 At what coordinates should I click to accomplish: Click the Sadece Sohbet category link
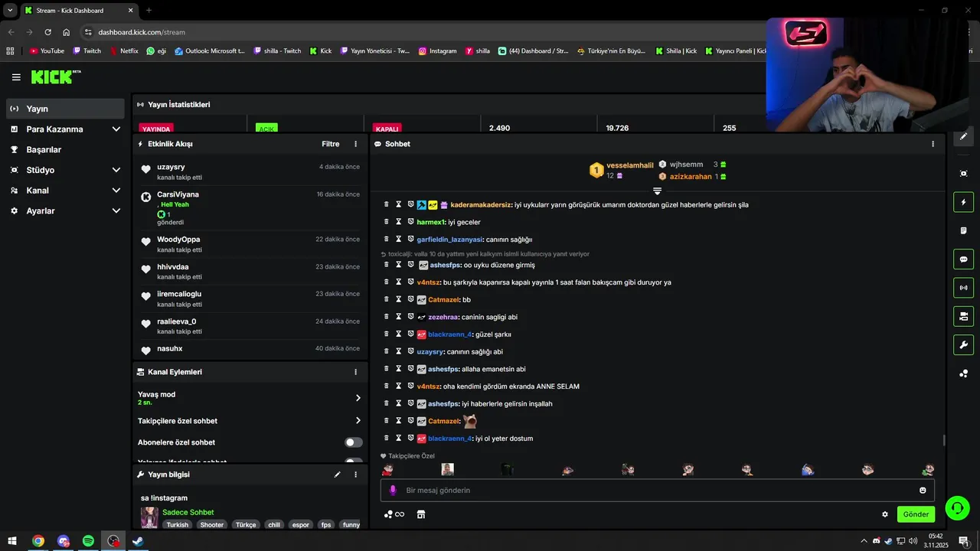pyautogui.click(x=188, y=512)
